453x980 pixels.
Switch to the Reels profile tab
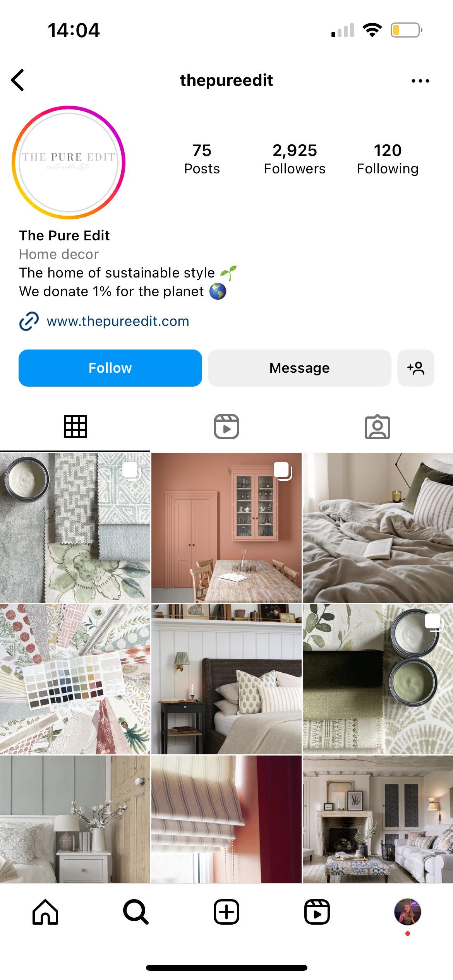(226, 427)
